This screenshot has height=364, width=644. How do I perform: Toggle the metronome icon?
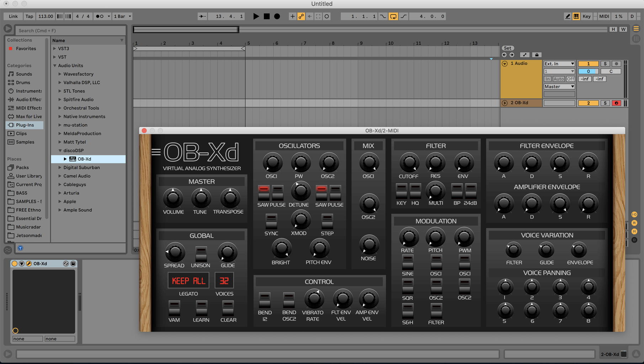(x=100, y=16)
